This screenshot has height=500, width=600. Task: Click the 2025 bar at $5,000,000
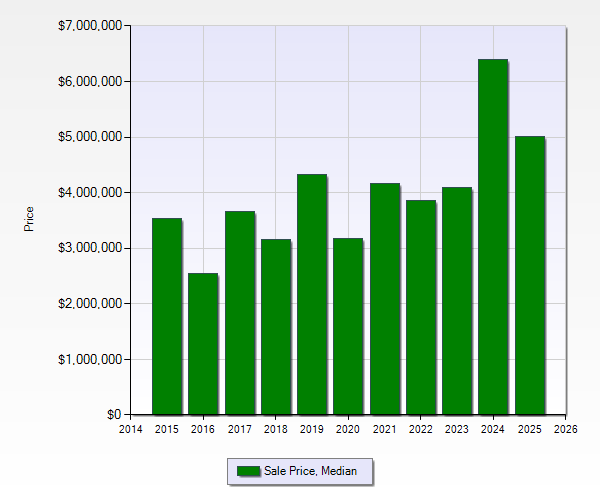pos(530,275)
